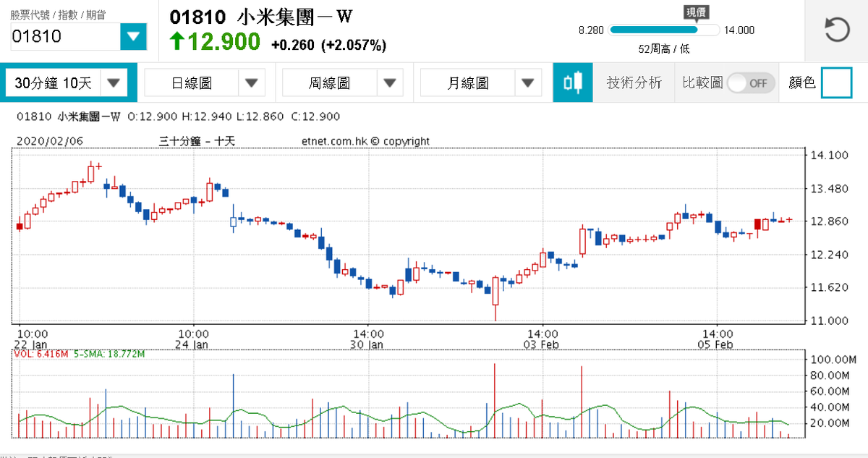
Task: Click the 12.900 current price text
Action: [224, 42]
